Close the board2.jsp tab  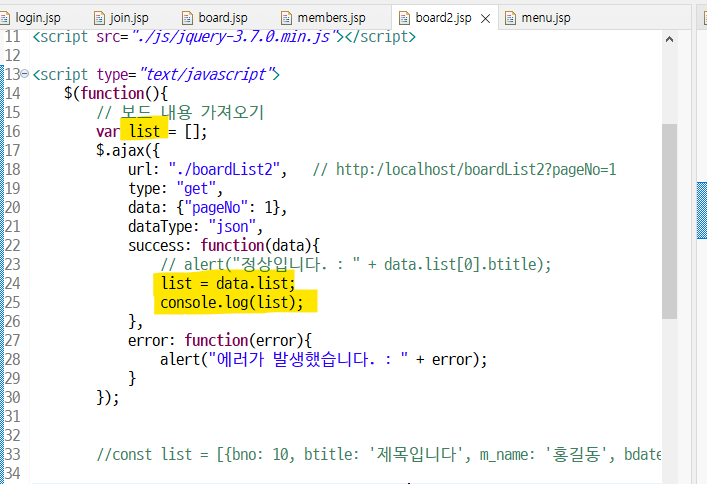click(x=485, y=18)
